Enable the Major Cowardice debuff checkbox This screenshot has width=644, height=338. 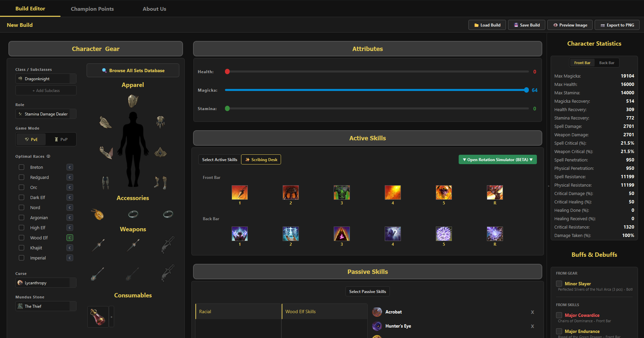tap(559, 315)
